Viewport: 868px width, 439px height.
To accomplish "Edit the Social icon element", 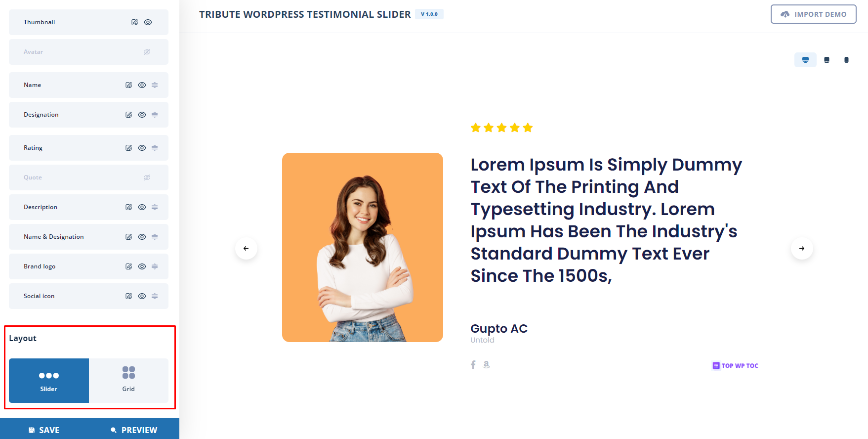I will pos(128,296).
